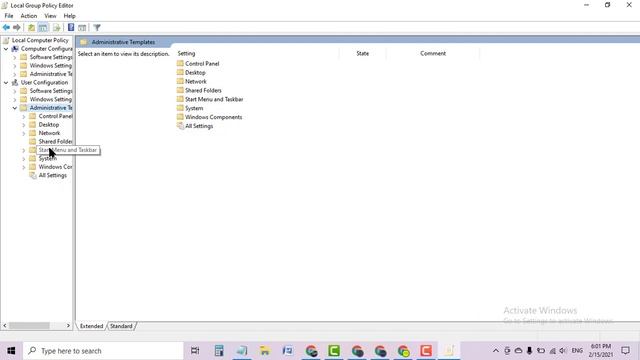The image size is (640, 360).
Task: Click the volume speaker tray icon
Action: 563,351
